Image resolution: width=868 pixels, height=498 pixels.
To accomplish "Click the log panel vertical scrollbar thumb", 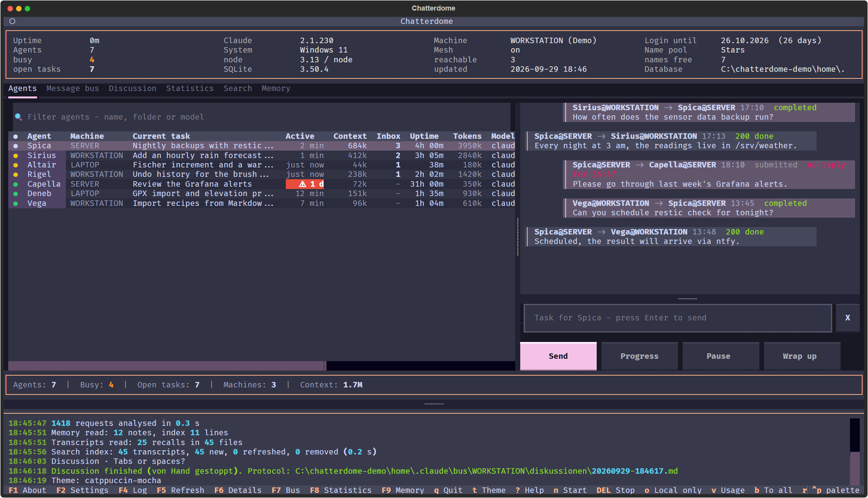I will tap(855, 468).
